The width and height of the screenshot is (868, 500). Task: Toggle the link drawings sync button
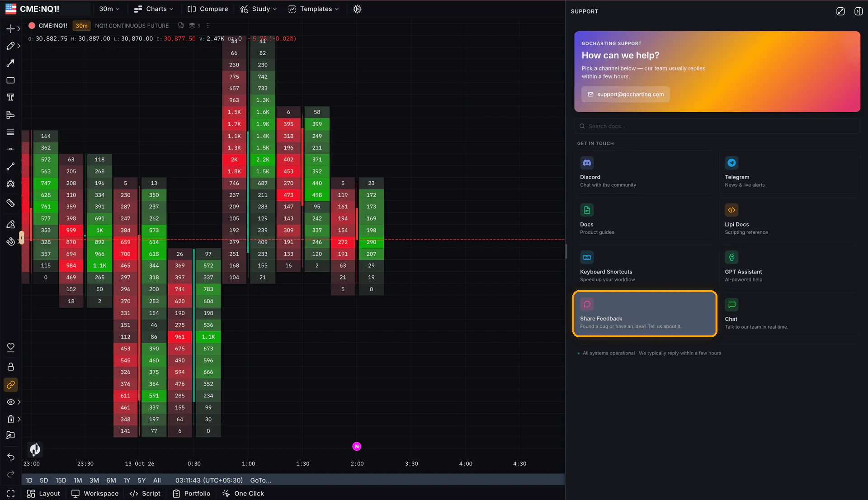click(10, 385)
